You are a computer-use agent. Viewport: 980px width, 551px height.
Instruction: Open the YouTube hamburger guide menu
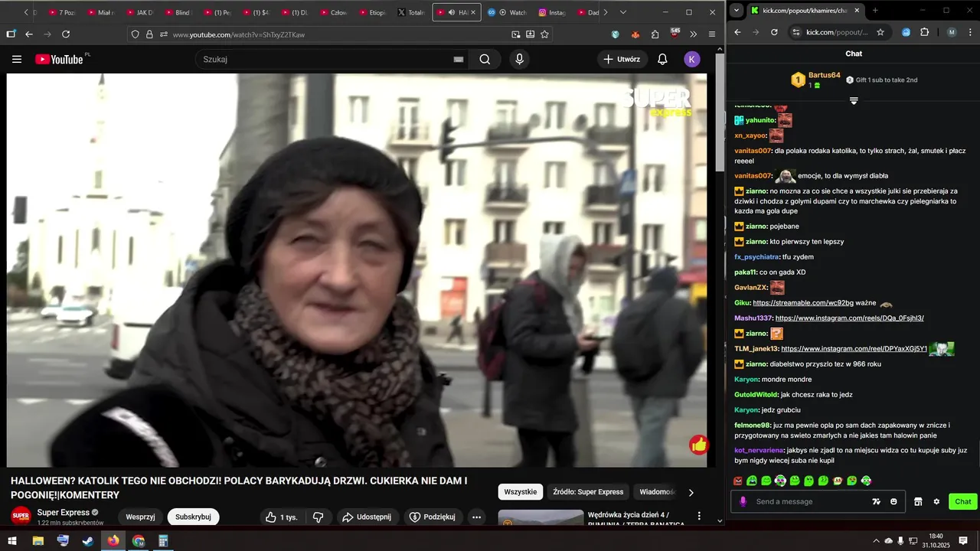click(17, 59)
